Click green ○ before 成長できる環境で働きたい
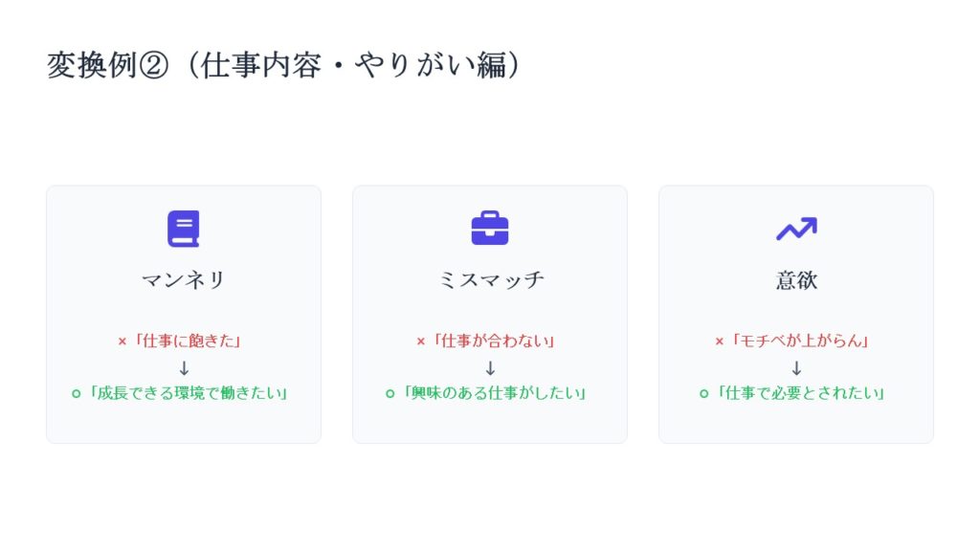Viewport: 980px width, 551px height. 77,393
